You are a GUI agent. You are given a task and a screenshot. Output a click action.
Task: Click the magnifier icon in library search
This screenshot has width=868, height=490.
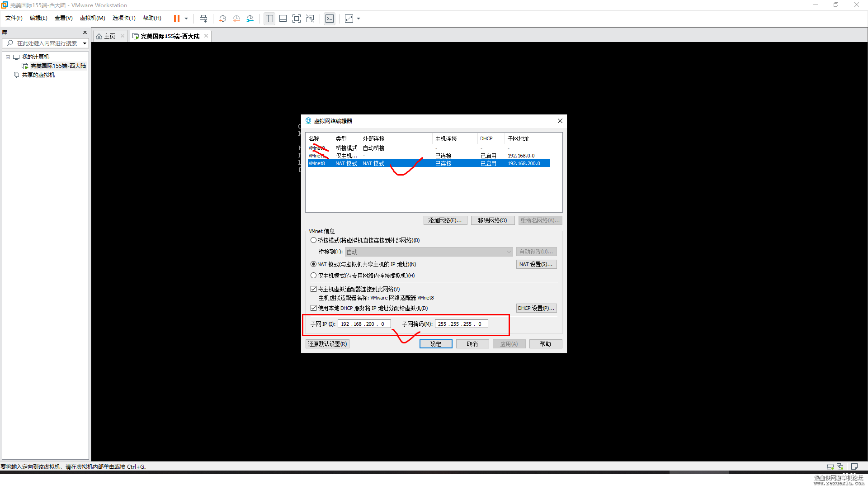click(x=10, y=43)
